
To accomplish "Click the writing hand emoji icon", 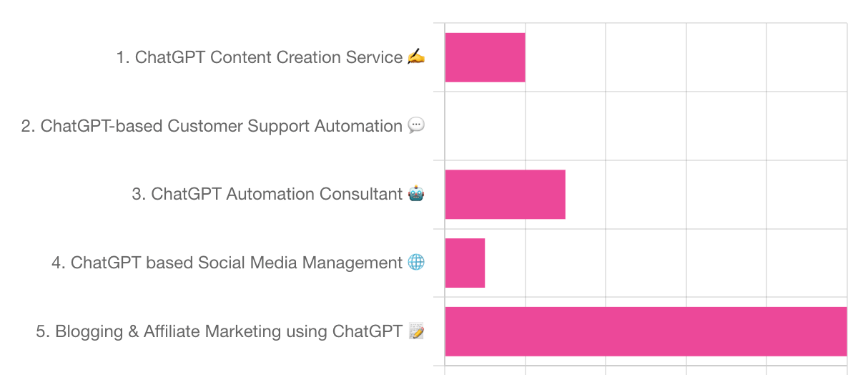I will pyautogui.click(x=416, y=57).
